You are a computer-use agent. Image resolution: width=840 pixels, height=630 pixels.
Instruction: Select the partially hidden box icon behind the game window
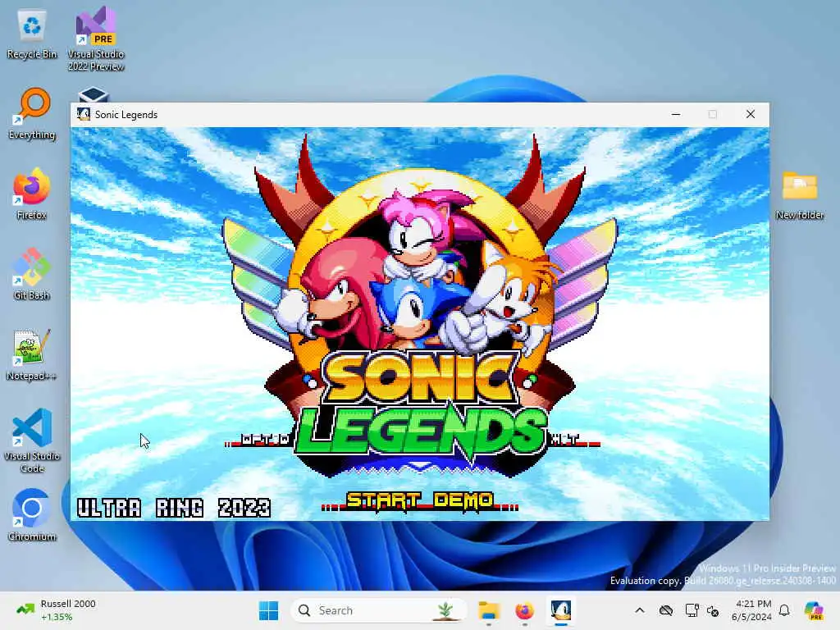point(94,95)
